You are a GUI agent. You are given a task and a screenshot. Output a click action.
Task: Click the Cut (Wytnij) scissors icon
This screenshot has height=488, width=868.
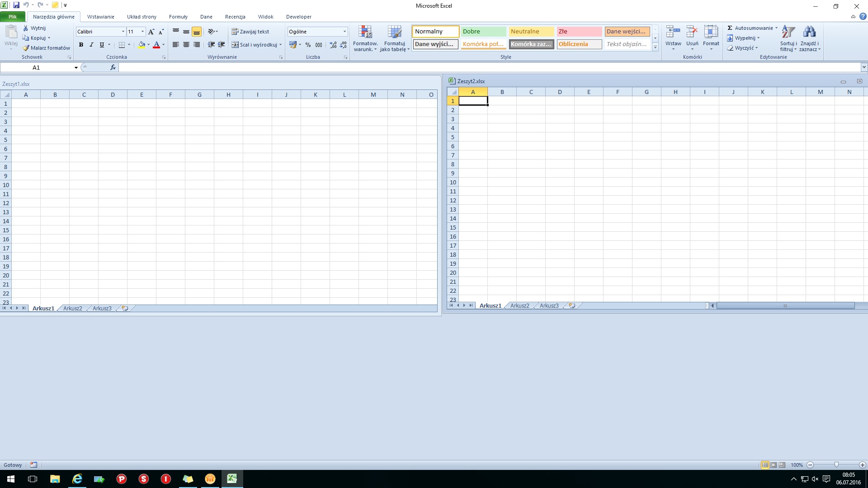tap(26, 28)
